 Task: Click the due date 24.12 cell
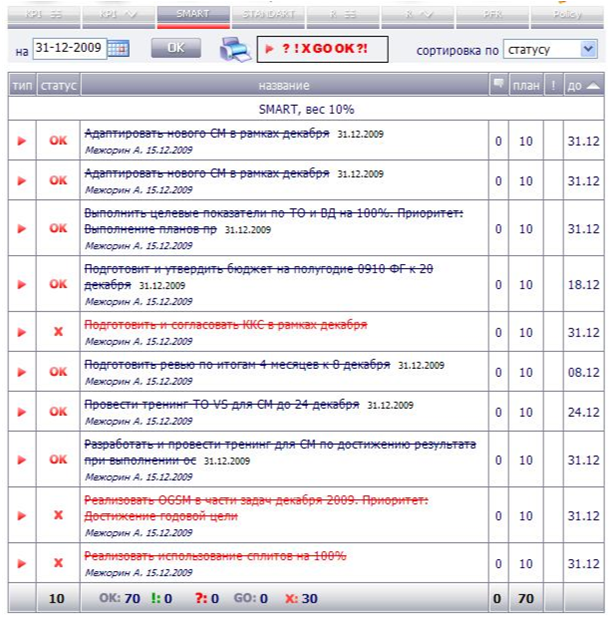[583, 412]
